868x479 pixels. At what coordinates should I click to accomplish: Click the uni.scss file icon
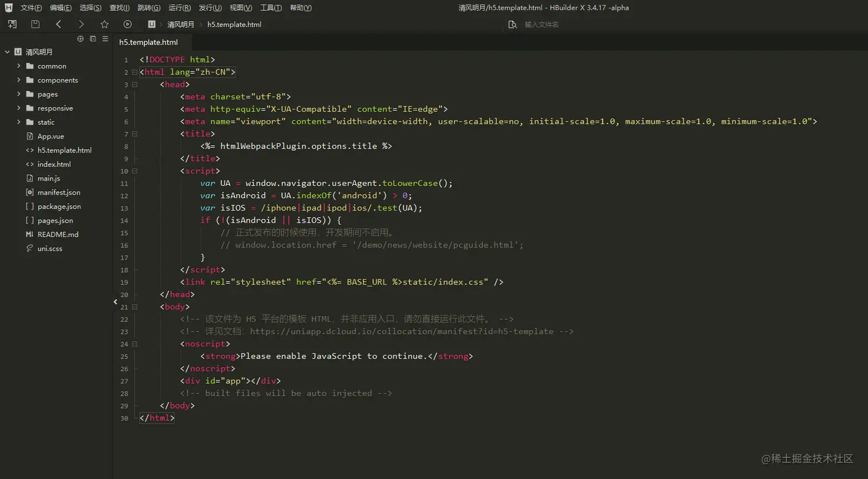[30, 248]
